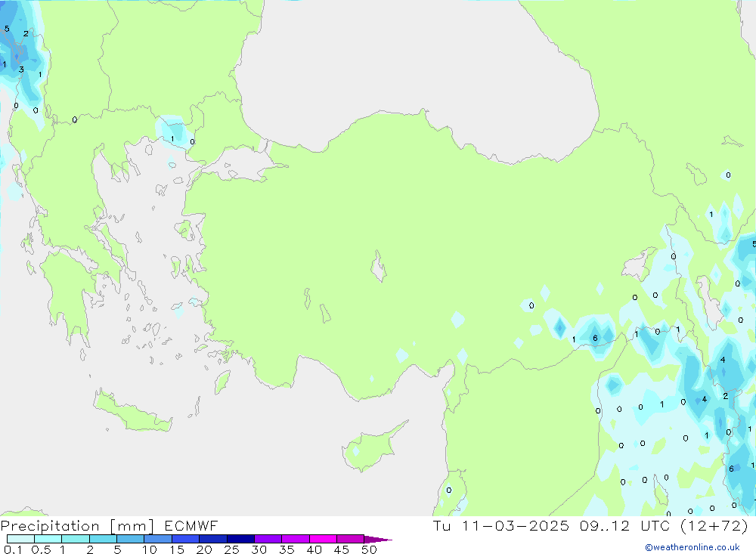The width and height of the screenshot is (756, 554).
Task: Click the legend label "0.1"
Action: (13, 549)
